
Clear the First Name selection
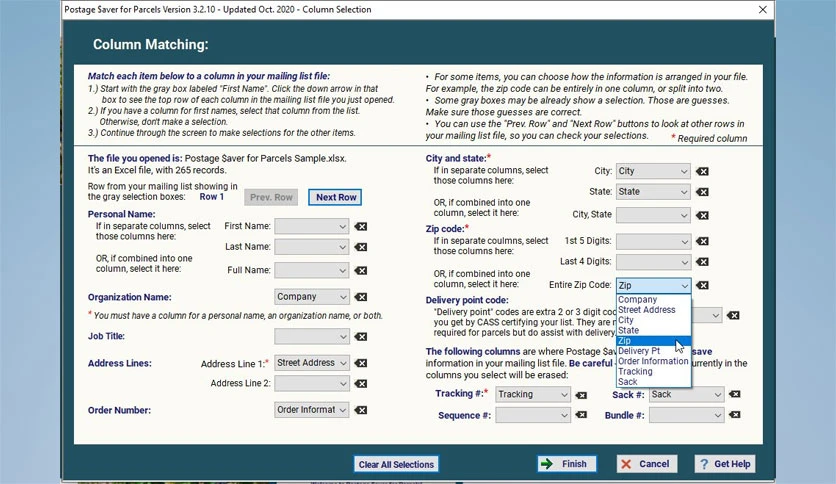[x=361, y=227]
